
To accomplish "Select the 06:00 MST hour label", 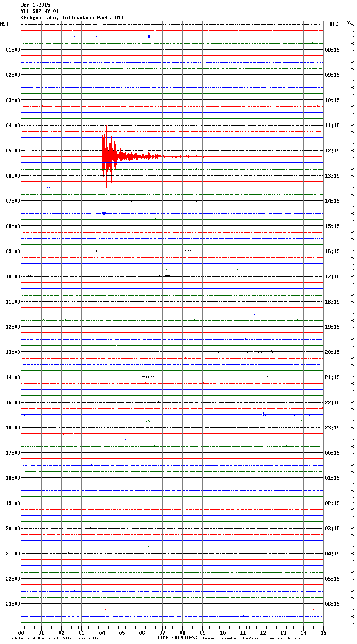I will pos(13,176).
